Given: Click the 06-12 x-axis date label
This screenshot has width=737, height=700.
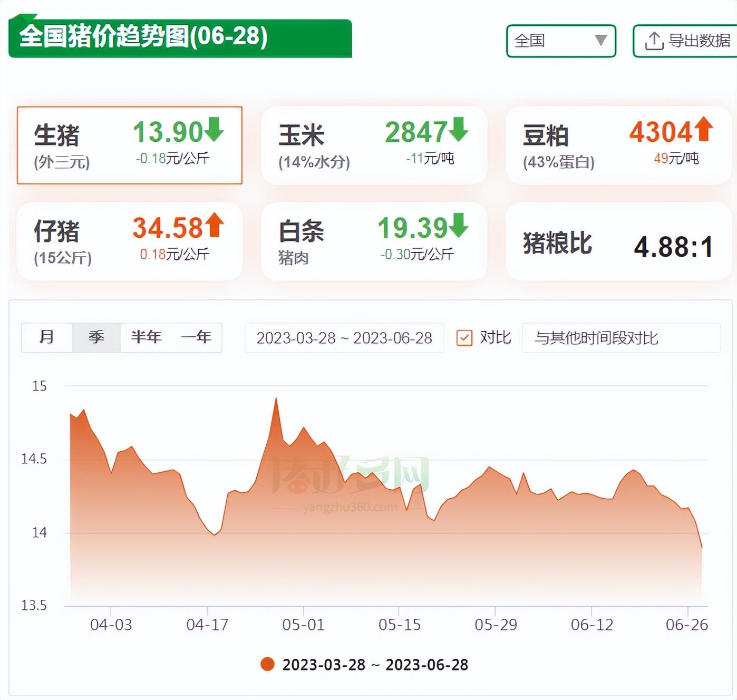Looking at the screenshot, I should 592,625.
